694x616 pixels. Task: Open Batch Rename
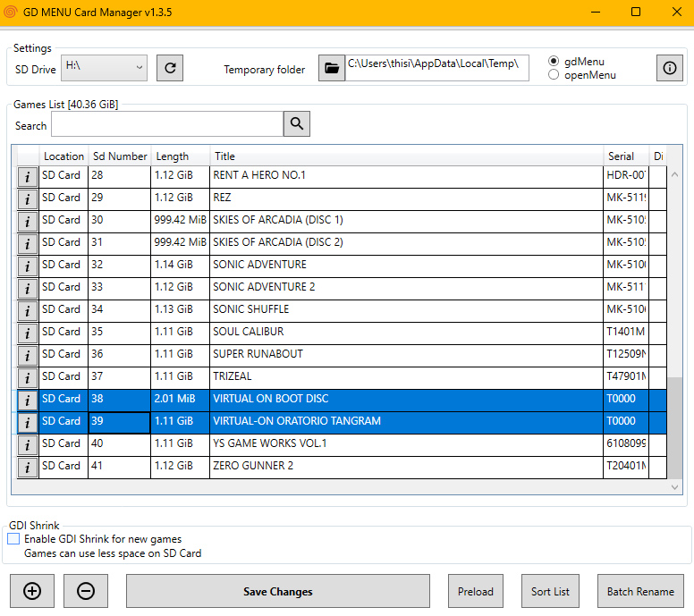640,591
